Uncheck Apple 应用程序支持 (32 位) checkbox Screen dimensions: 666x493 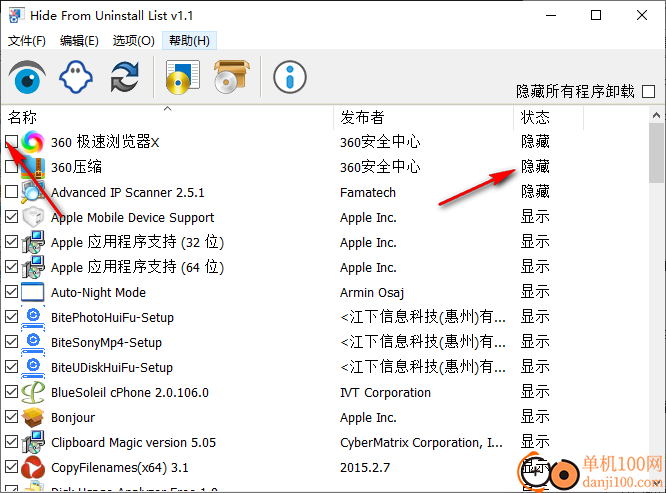point(11,242)
